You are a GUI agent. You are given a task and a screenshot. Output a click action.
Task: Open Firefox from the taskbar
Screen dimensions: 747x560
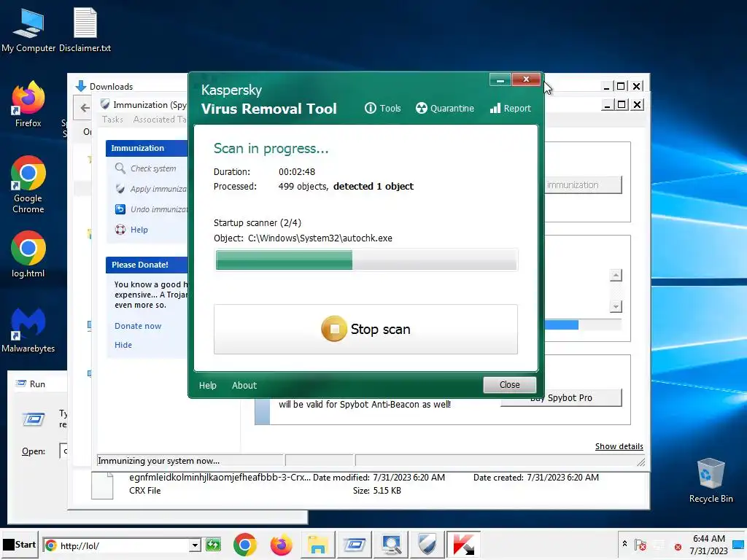281,545
